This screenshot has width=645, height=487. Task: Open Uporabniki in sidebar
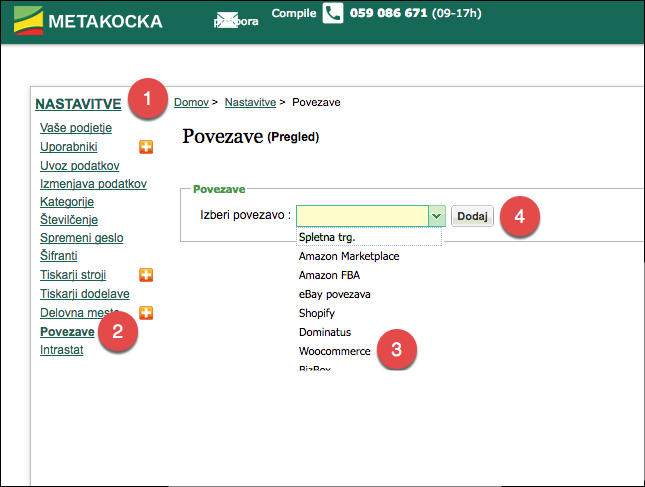click(69, 147)
